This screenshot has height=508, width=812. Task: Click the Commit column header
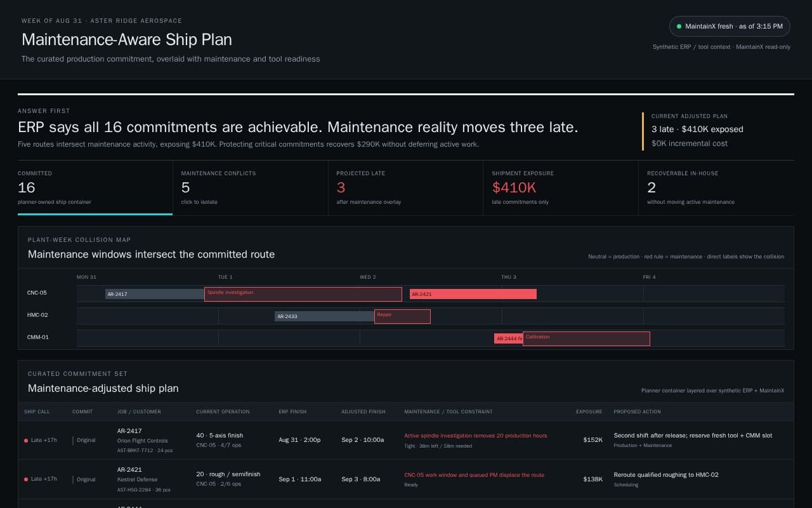pos(82,411)
